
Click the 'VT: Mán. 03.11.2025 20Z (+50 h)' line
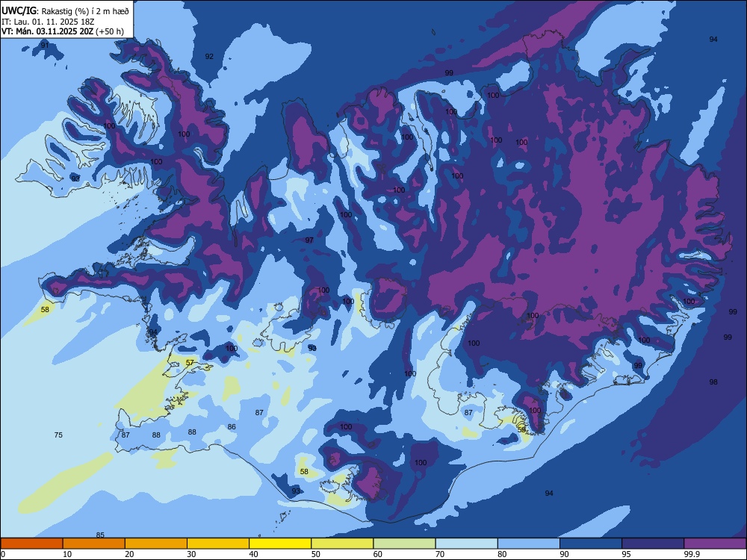(x=63, y=31)
